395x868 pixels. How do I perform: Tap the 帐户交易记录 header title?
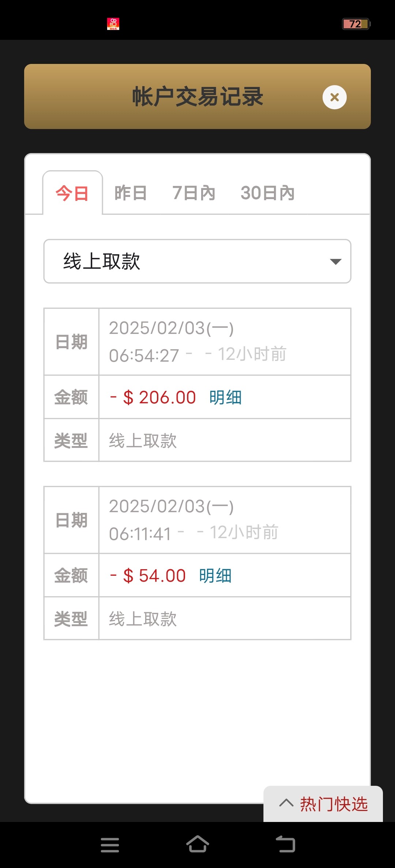(x=197, y=97)
